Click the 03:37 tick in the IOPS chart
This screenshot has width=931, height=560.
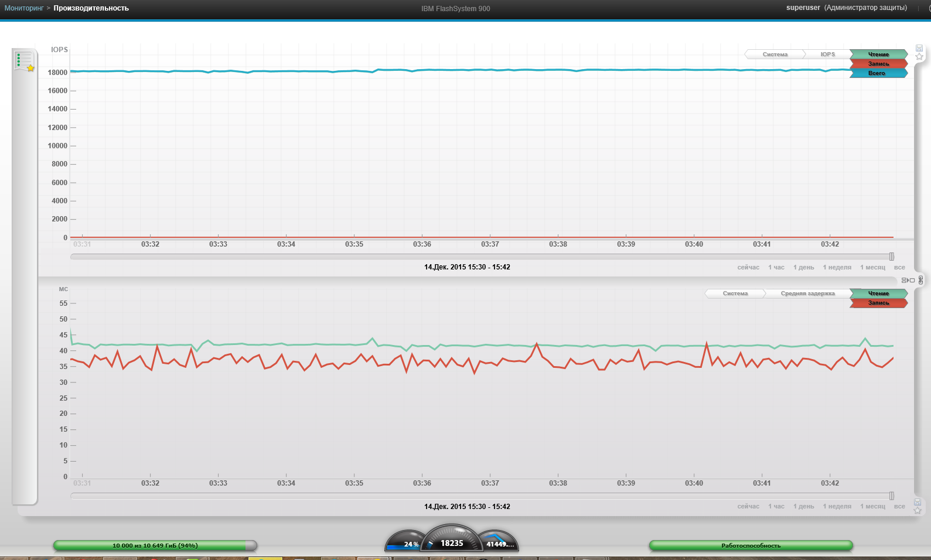click(x=490, y=244)
